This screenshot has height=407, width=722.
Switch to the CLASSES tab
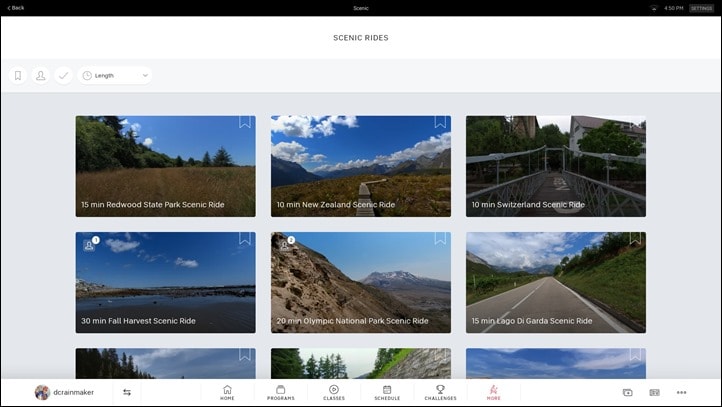334,393
